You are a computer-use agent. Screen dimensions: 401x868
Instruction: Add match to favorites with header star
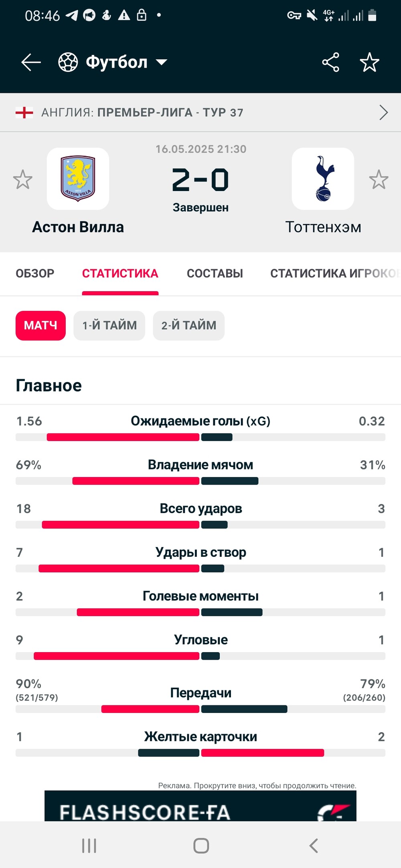pos(369,62)
